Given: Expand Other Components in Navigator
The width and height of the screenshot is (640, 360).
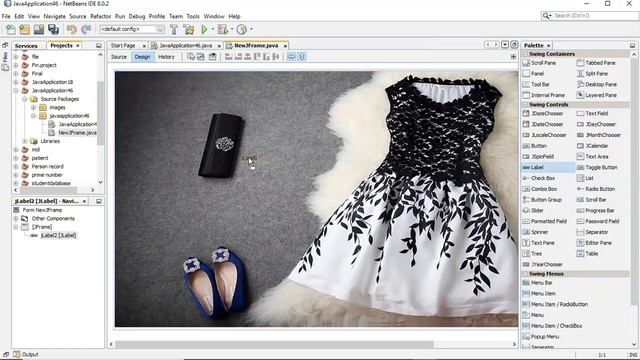Looking at the screenshot, I should [16, 219].
